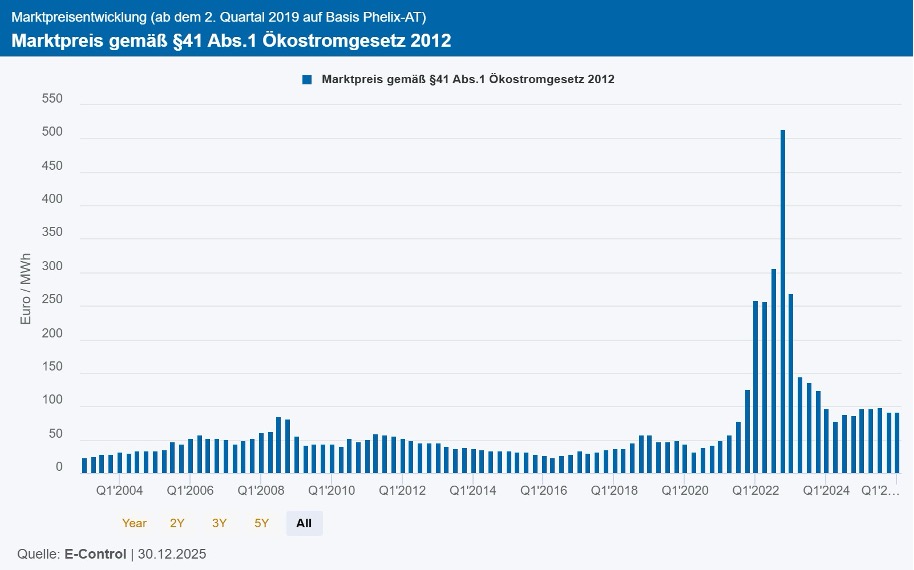Click the truncated Q1'2… axis label

pos(880,491)
